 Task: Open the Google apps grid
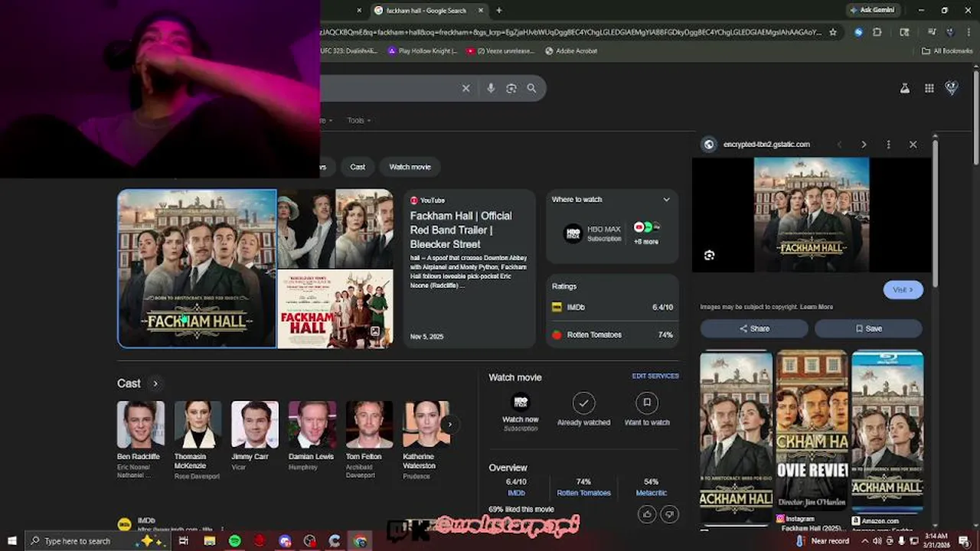(x=929, y=88)
